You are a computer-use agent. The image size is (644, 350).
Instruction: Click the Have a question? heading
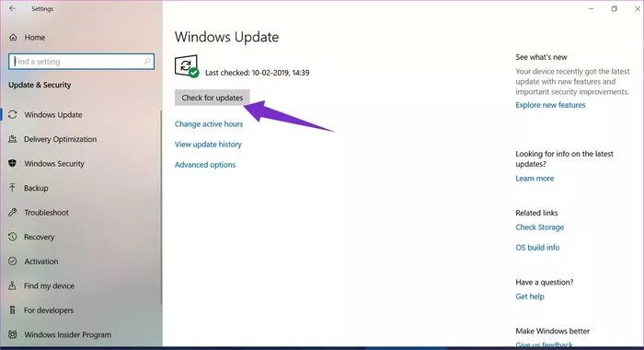coord(545,282)
